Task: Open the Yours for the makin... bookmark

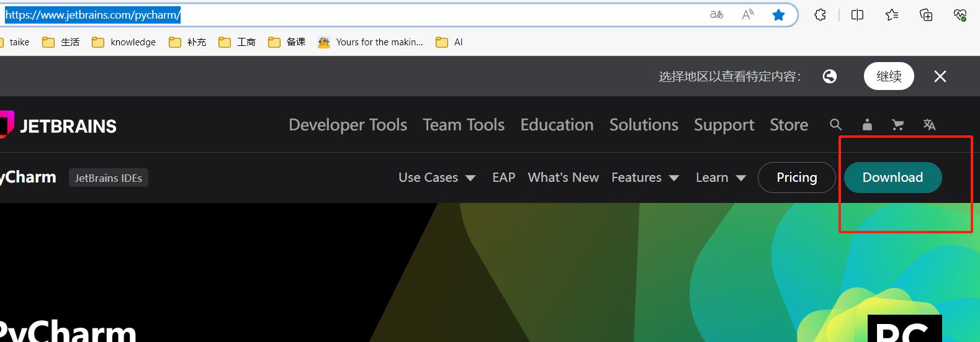Action: coord(371,42)
